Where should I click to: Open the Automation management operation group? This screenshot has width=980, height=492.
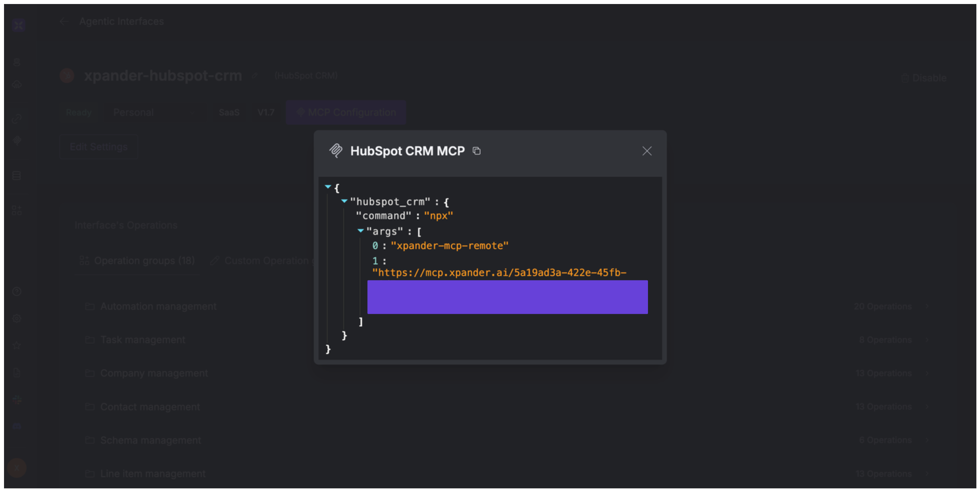[x=158, y=306]
